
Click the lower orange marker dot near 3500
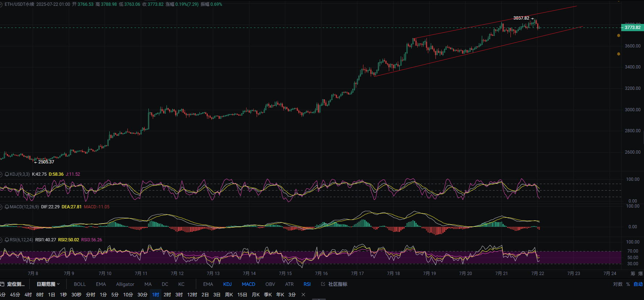click(x=619, y=54)
